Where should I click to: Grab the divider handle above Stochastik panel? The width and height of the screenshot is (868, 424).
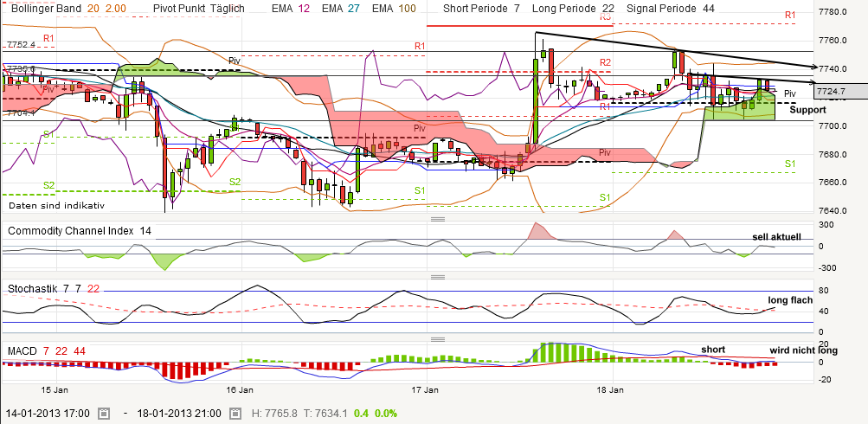click(x=438, y=277)
